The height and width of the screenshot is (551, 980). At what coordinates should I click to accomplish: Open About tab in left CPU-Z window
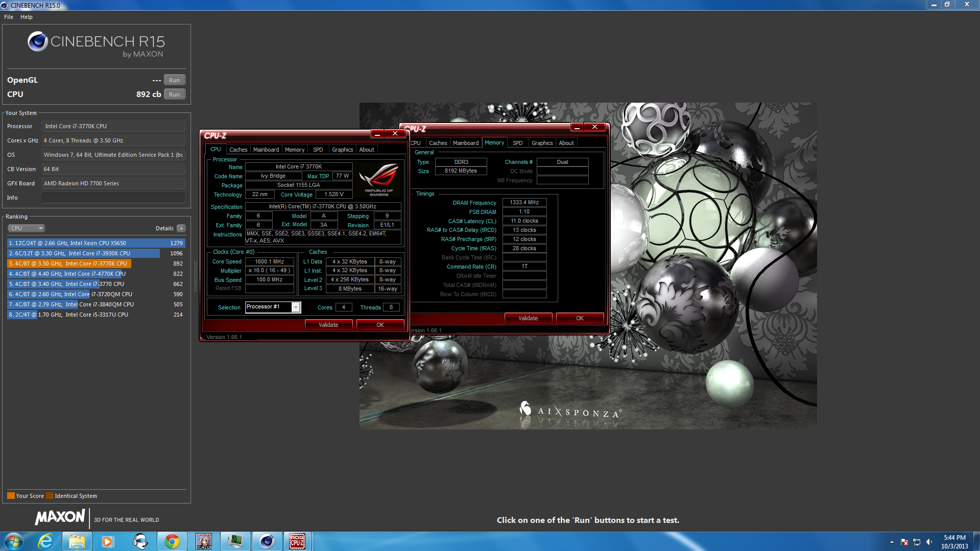coord(367,150)
